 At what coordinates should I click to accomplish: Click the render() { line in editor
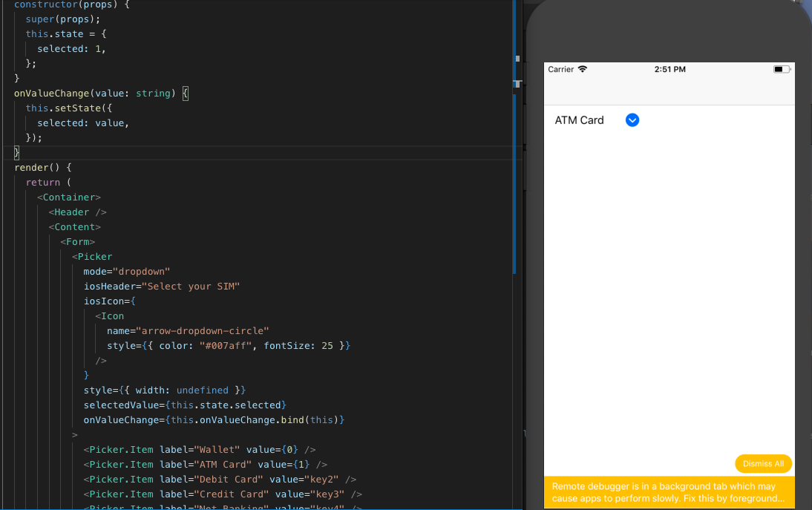tap(43, 168)
